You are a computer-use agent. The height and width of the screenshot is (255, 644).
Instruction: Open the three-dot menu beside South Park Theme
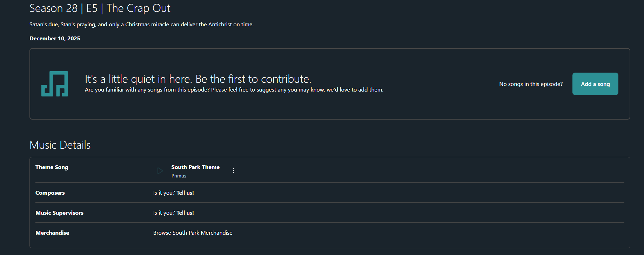point(234,170)
